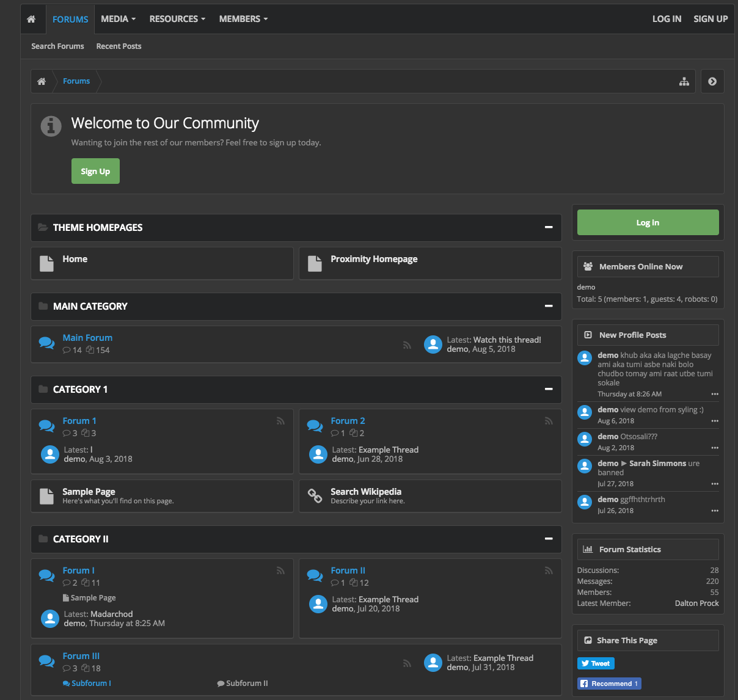Open options dots for 'Thursday at 8:26 AM' profile post
738x700 pixels.
click(x=715, y=394)
